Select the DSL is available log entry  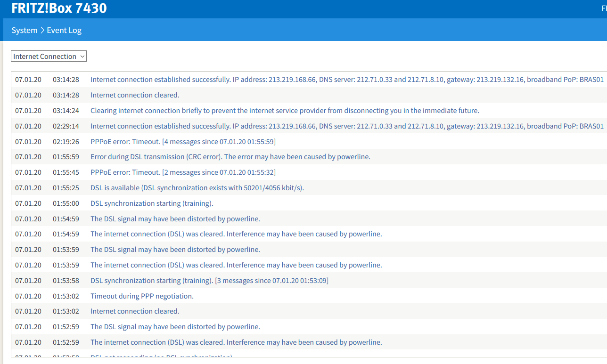coord(197,188)
